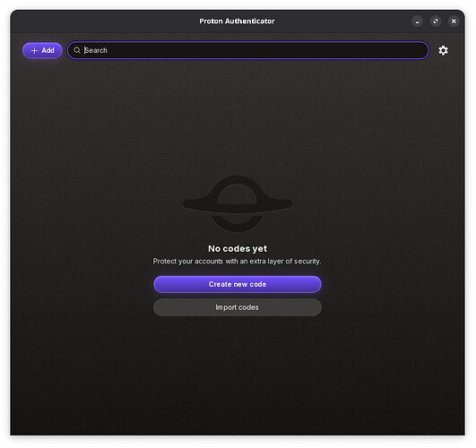The width and height of the screenshot is (476, 448).
Task: Open the Import codes option
Action: pyautogui.click(x=238, y=307)
